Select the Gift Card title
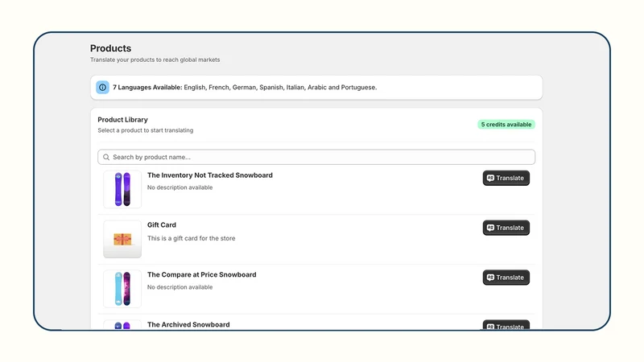Screen dimensions: 644x362 [x=162, y=225]
